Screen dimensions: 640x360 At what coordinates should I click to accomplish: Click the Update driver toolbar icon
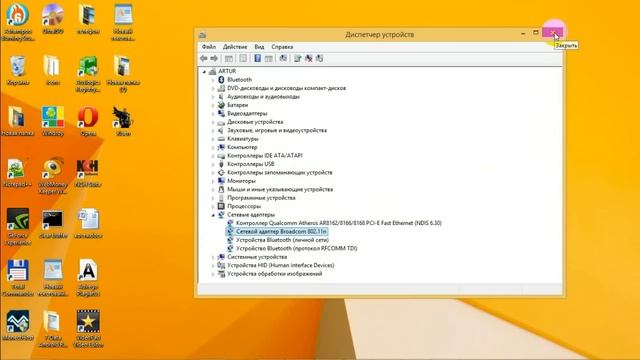click(298, 58)
